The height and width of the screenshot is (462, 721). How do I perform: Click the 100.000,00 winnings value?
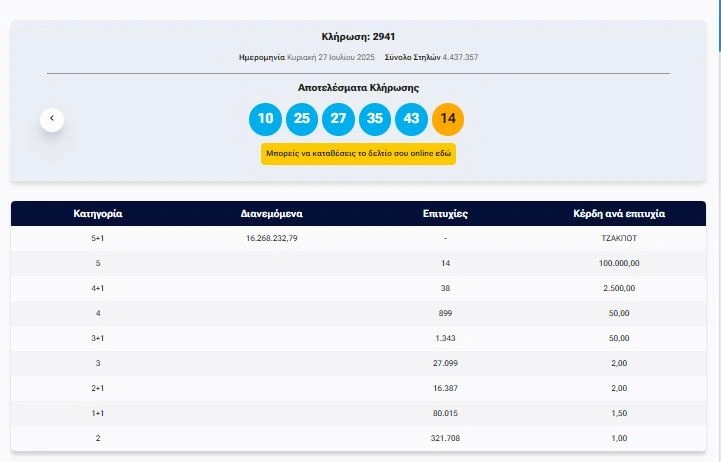619,263
